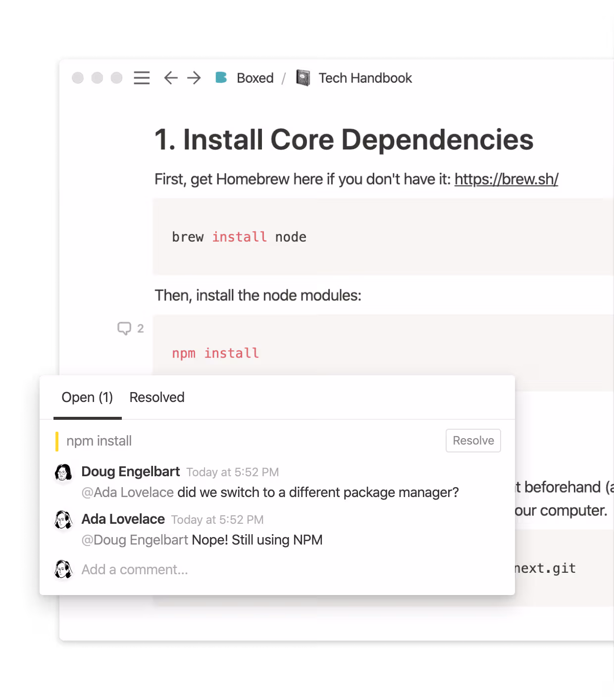Click Ada Lovelace's avatar
Image resolution: width=614 pixels, height=700 pixels.
pyautogui.click(x=62, y=520)
